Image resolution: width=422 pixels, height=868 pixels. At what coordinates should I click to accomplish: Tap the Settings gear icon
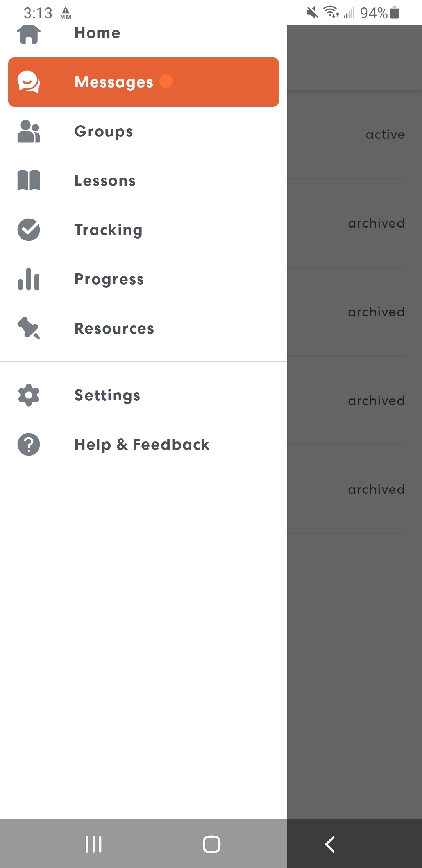pyautogui.click(x=29, y=395)
